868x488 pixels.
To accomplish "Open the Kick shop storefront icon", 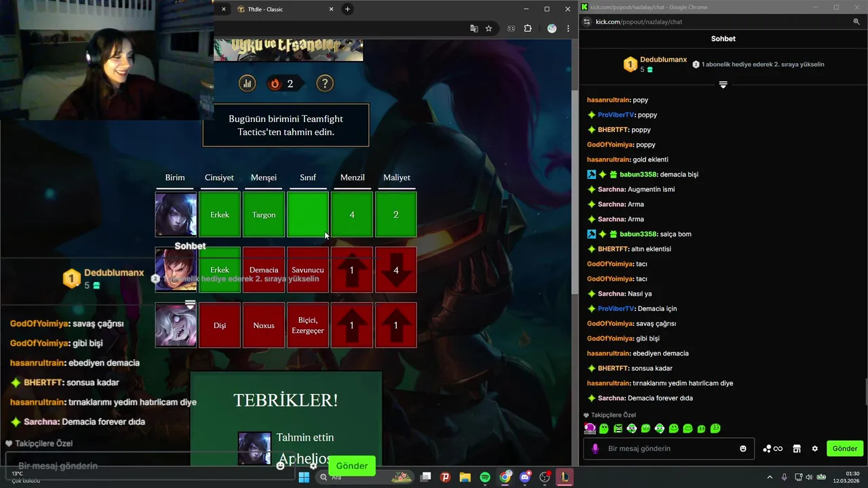I will point(797,449).
